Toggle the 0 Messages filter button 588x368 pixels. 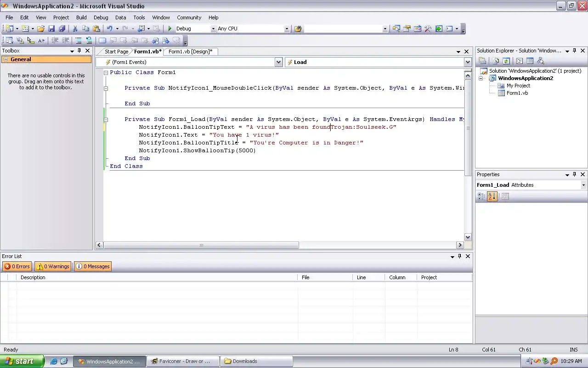click(x=93, y=266)
